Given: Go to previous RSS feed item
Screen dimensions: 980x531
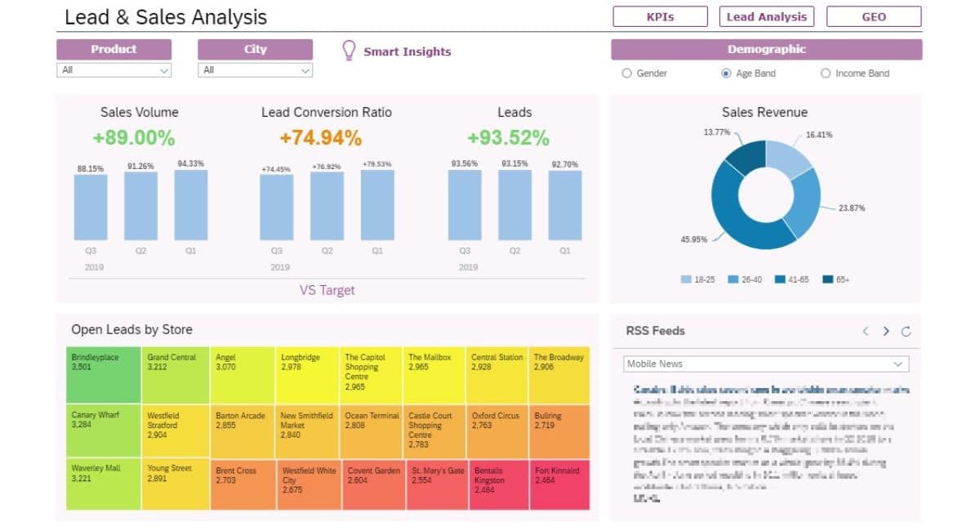Looking at the screenshot, I should pyautogui.click(x=866, y=331).
